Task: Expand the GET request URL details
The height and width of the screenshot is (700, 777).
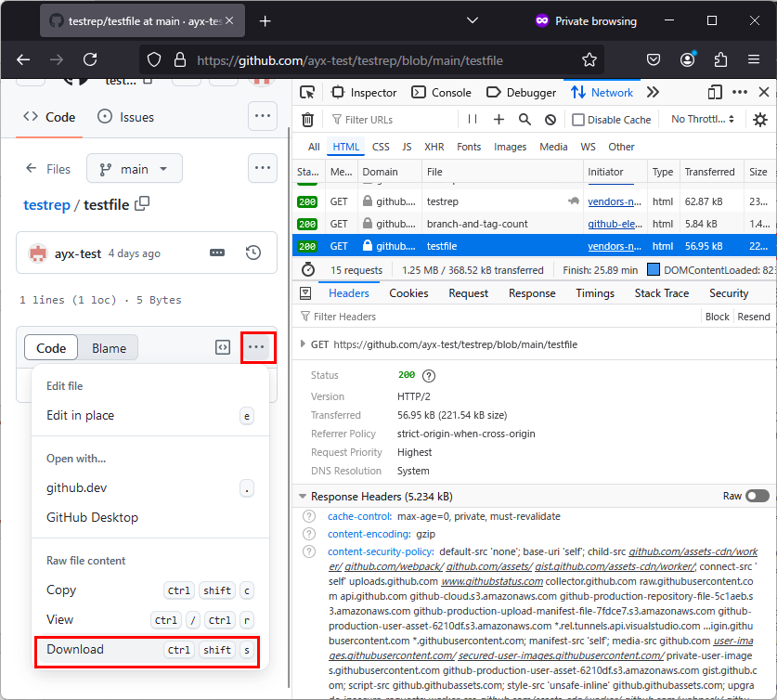Action: pos(303,344)
